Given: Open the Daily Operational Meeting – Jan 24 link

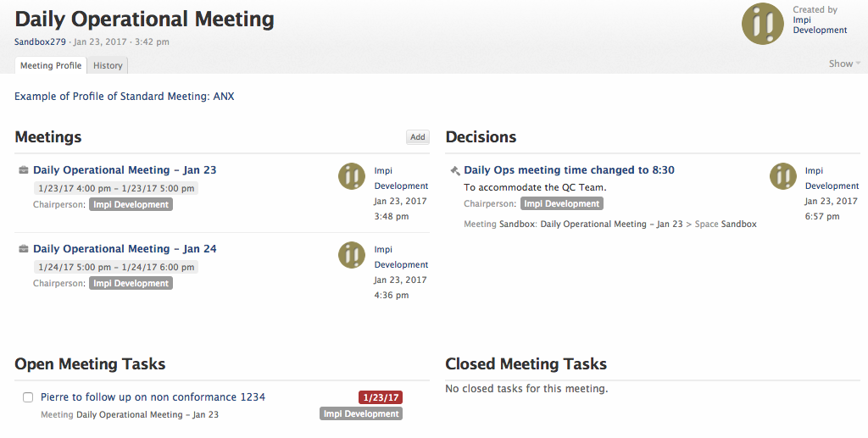Looking at the screenshot, I should pyautogui.click(x=125, y=249).
